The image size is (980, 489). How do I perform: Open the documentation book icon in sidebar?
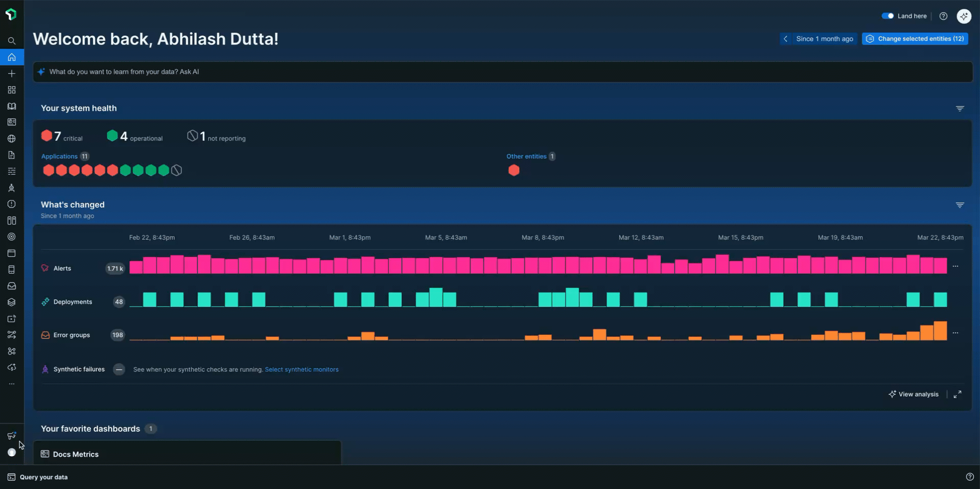(11, 106)
